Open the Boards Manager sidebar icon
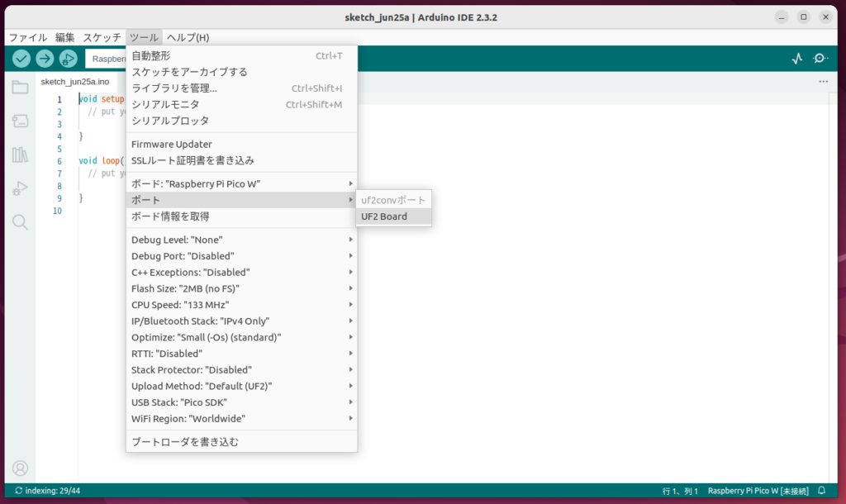 [20, 121]
